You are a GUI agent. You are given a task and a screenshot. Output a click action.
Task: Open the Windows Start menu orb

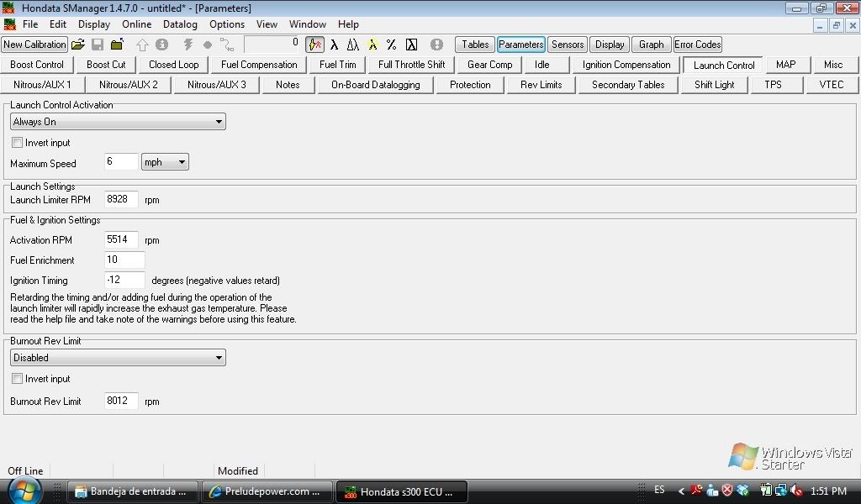coord(25,491)
